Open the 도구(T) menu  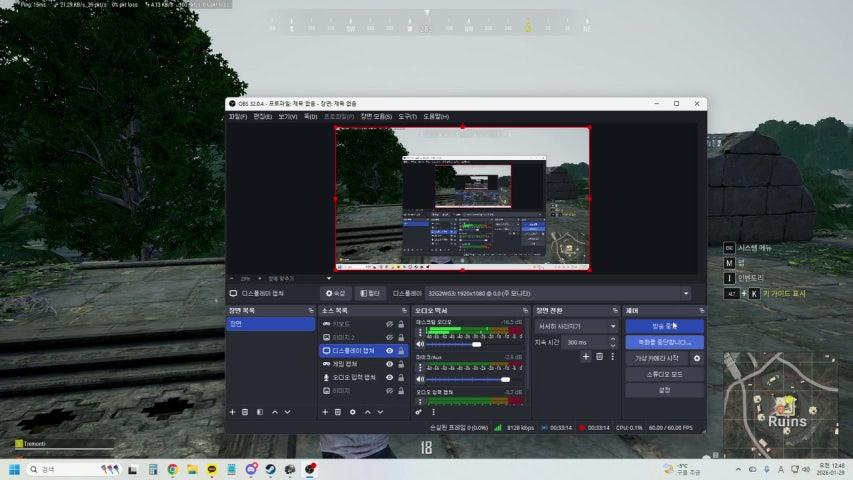click(407, 117)
